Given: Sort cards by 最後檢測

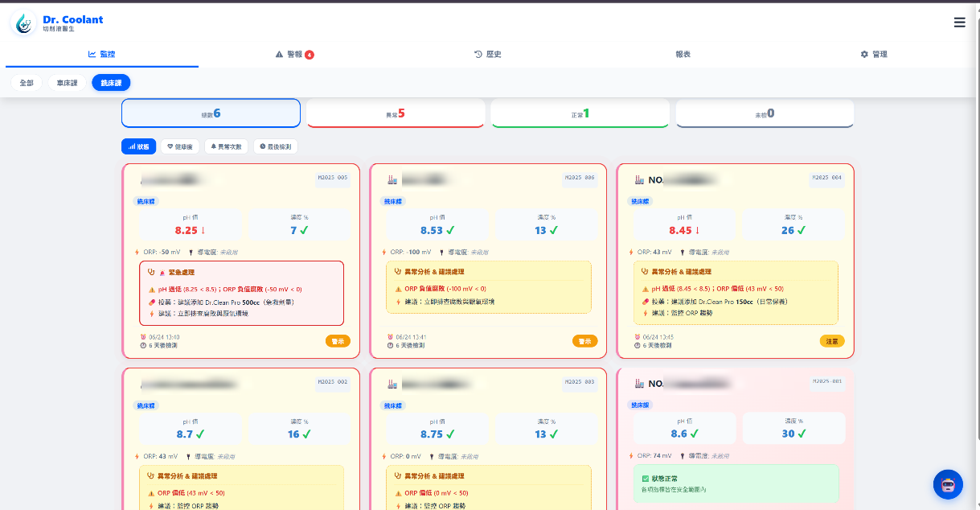Looking at the screenshot, I should 276,146.
